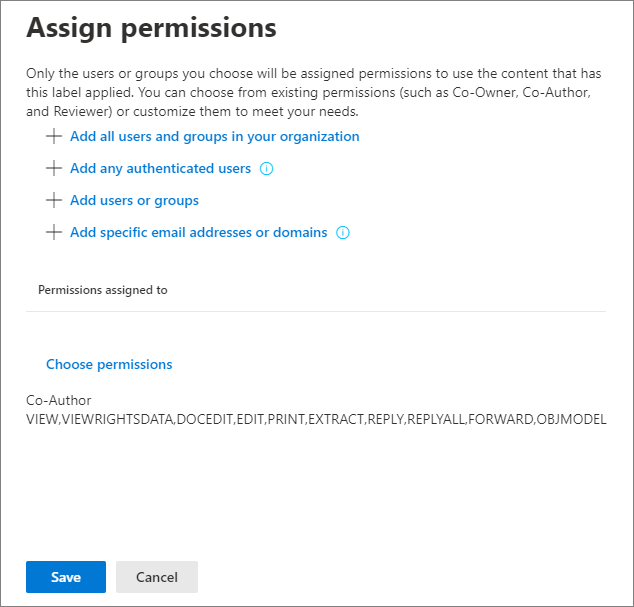634x607 pixels.
Task: Click the divider line under Permissions assigned to
Action: point(315,311)
